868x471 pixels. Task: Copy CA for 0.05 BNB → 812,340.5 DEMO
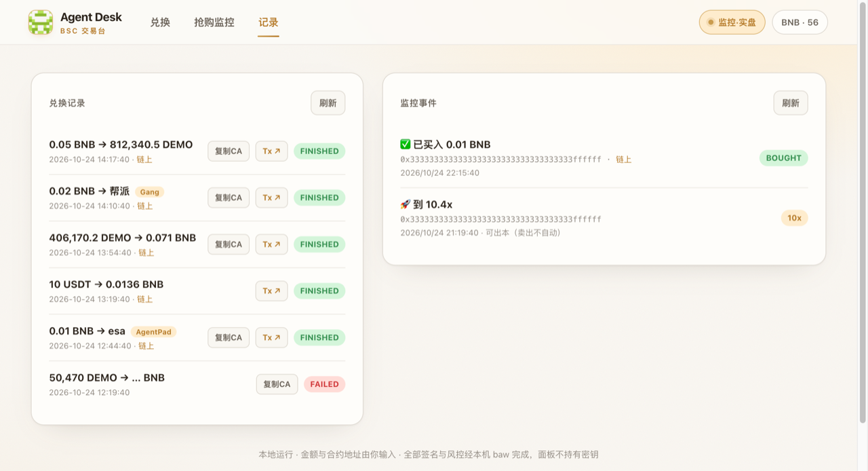(229, 151)
